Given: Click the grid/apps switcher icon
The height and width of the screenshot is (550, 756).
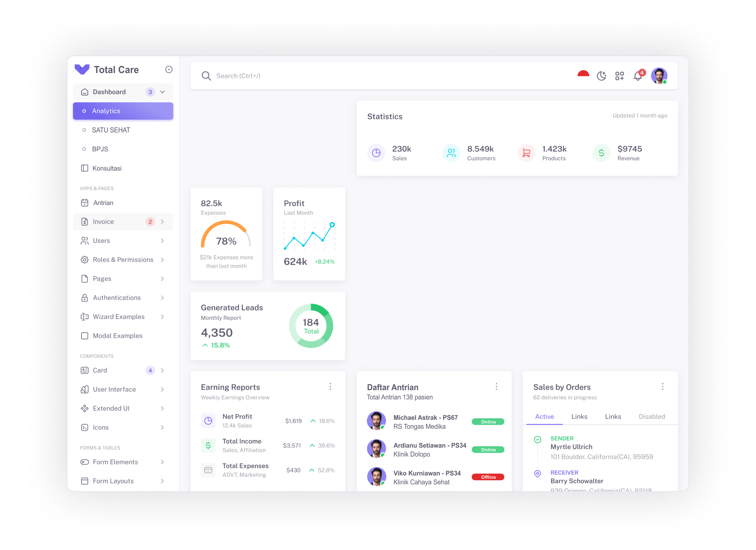Looking at the screenshot, I should tap(620, 75).
